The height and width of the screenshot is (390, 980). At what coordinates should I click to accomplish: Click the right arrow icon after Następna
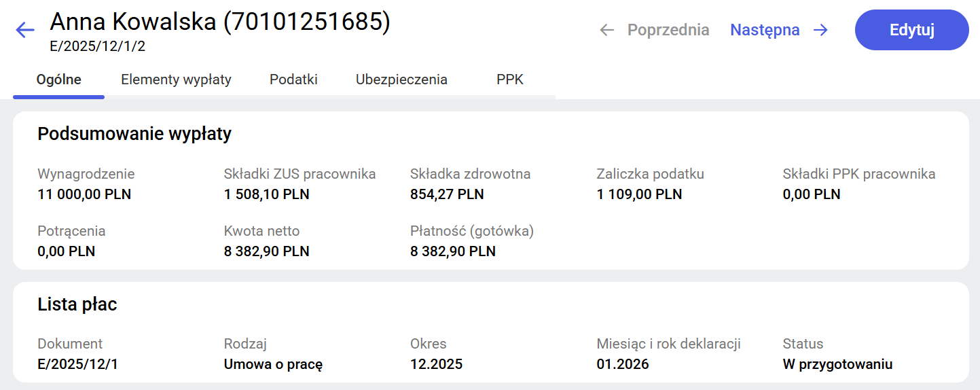[820, 30]
